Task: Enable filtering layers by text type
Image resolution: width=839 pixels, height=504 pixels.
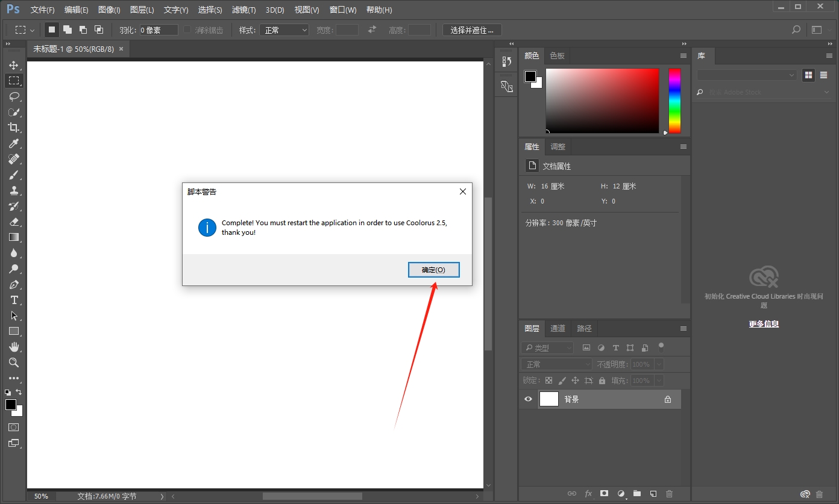Action: (615, 347)
